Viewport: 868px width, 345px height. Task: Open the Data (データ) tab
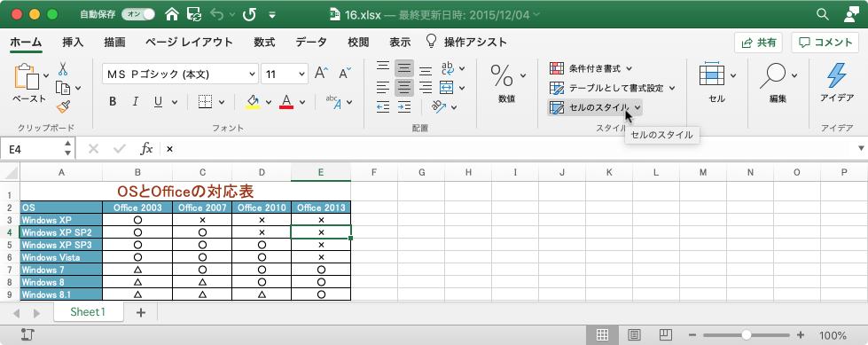click(x=310, y=42)
